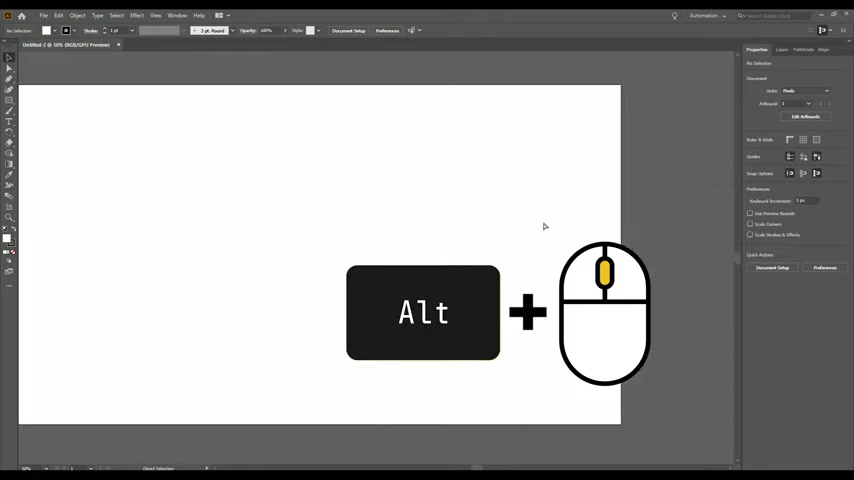The width and height of the screenshot is (854, 480).
Task: Select the Eraser tool
Action: [x=9, y=143]
